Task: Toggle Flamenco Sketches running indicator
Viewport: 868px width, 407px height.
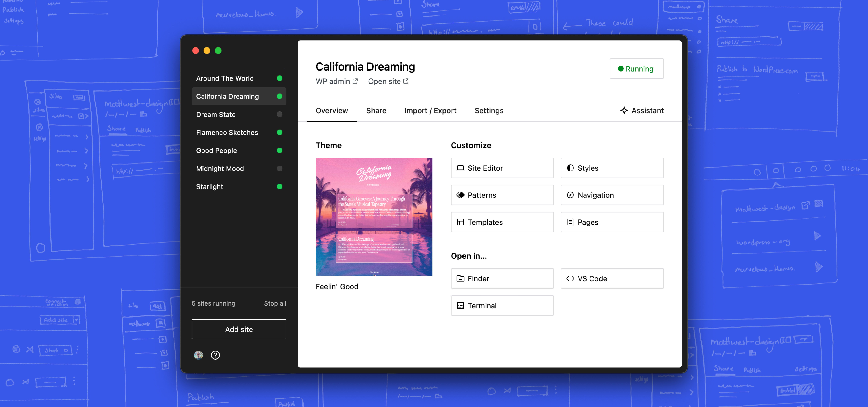Action: coord(279,132)
